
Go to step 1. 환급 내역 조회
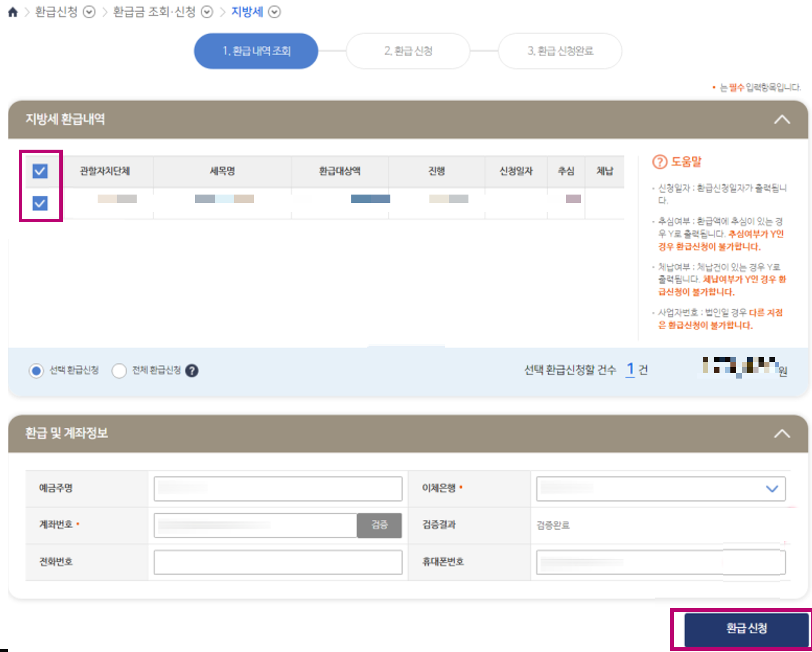(x=256, y=51)
